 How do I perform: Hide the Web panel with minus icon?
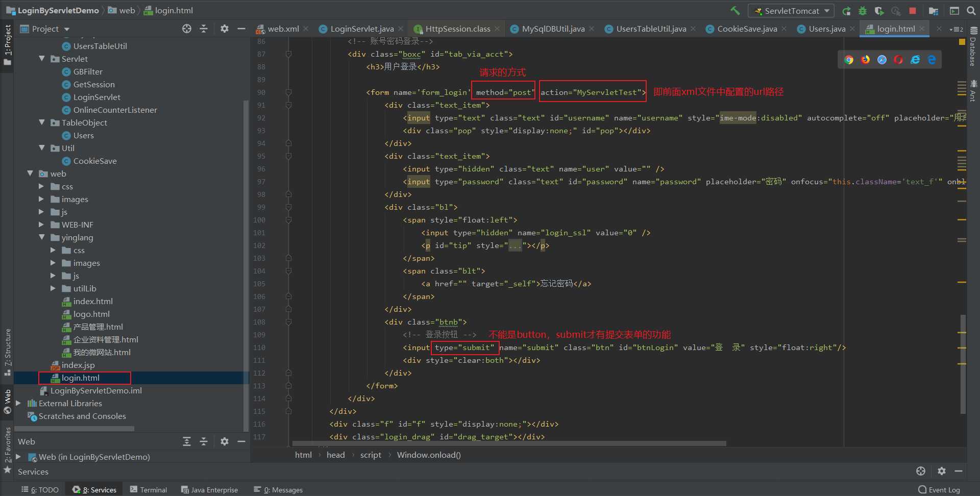click(241, 441)
